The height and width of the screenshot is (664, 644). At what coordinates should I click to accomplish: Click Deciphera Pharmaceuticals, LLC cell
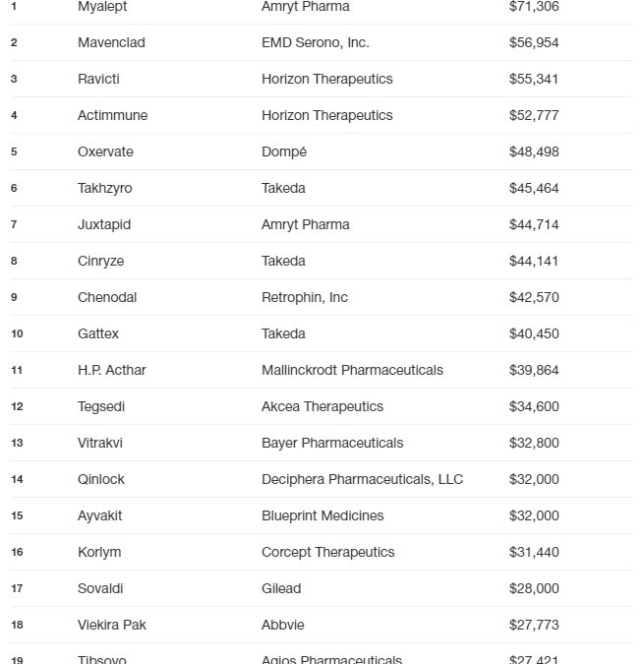(x=362, y=479)
